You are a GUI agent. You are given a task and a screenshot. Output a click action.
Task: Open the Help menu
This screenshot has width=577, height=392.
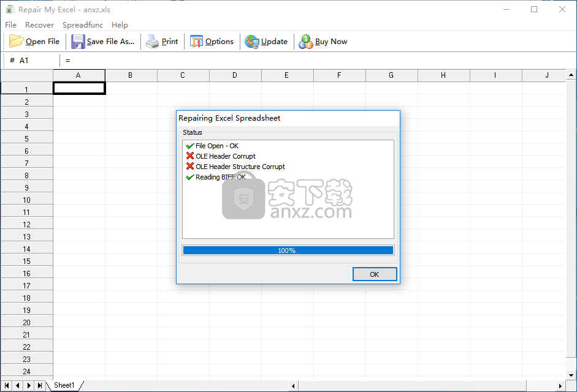(120, 24)
